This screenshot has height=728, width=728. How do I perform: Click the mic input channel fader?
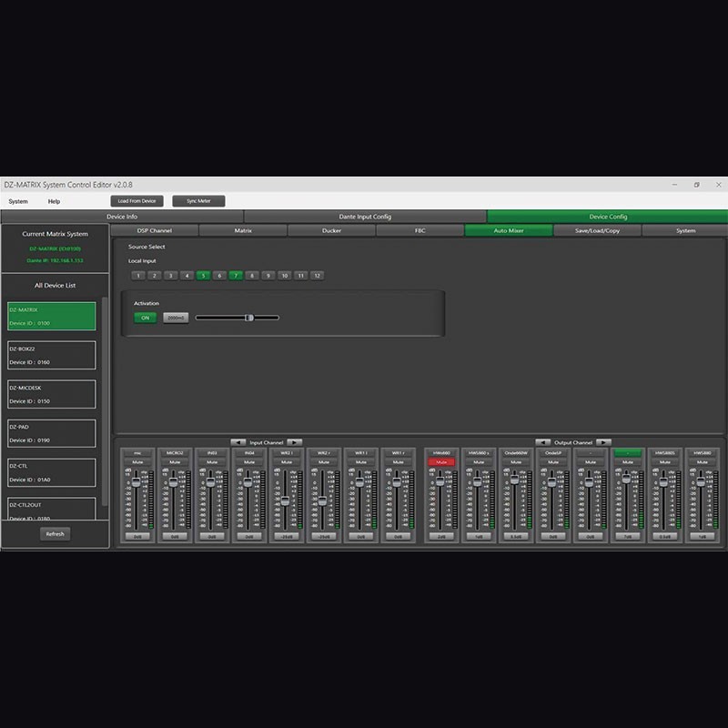136,482
